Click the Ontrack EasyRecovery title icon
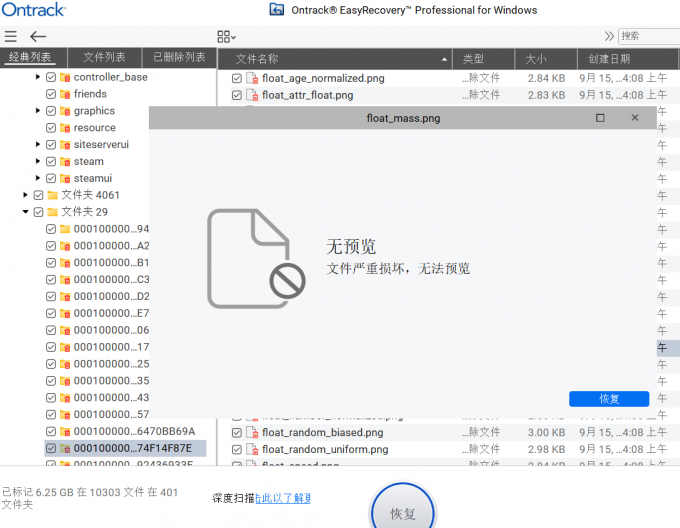Screen dimensions: 680x528 click(277, 10)
